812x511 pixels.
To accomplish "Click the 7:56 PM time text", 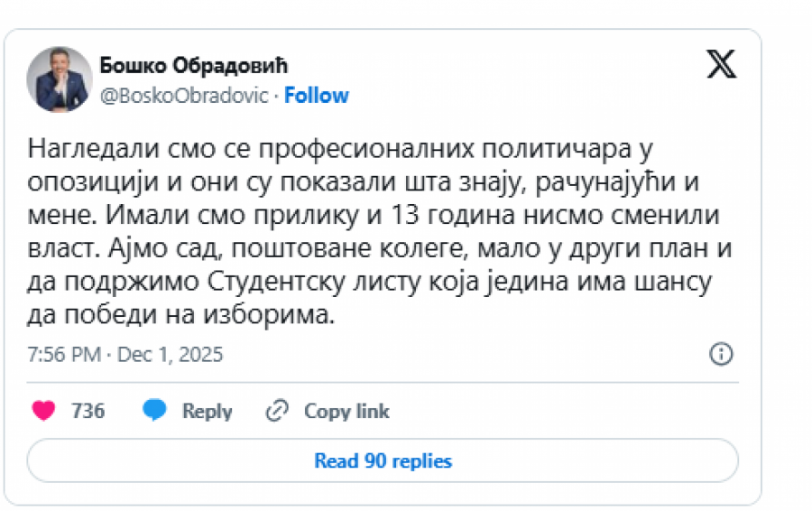I will (x=62, y=355).
